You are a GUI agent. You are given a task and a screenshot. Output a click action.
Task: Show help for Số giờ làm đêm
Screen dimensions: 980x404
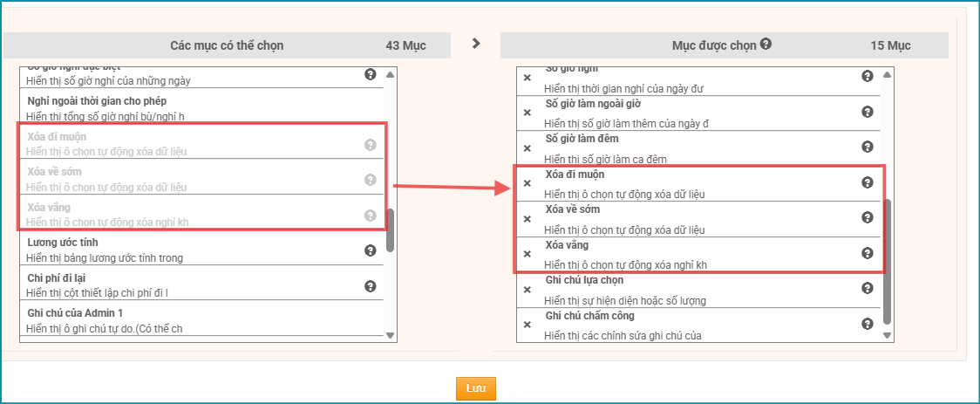tap(867, 147)
